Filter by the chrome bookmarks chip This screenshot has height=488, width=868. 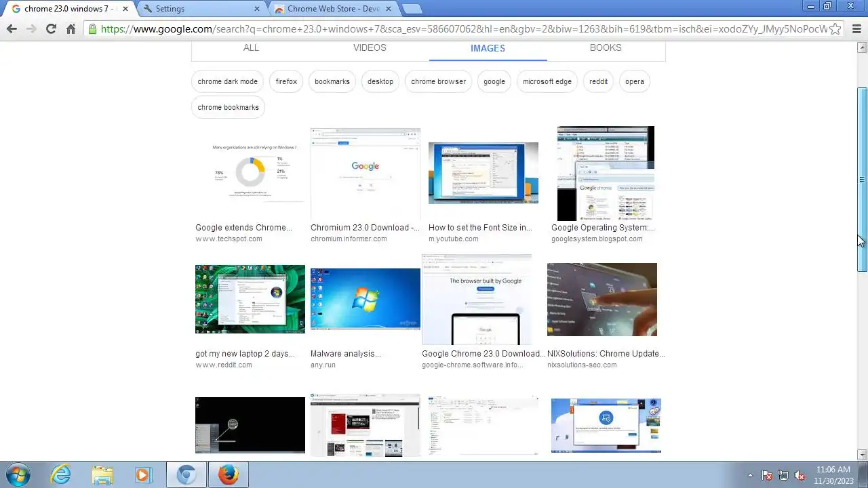coord(228,107)
